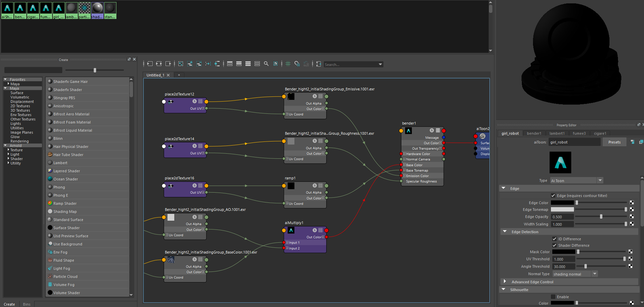Viewport: 644px width, 307px height.
Task: Switch to the Bins tab
Action: (27, 304)
